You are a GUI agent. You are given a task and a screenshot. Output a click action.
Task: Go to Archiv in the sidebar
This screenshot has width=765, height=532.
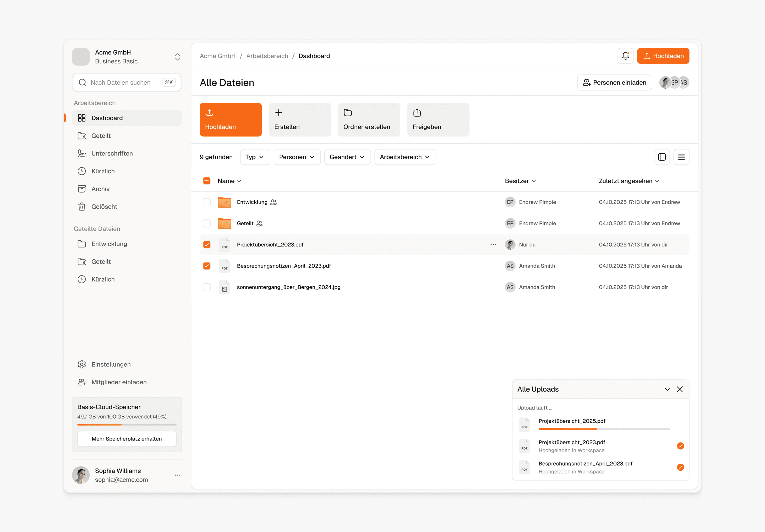click(x=100, y=189)
